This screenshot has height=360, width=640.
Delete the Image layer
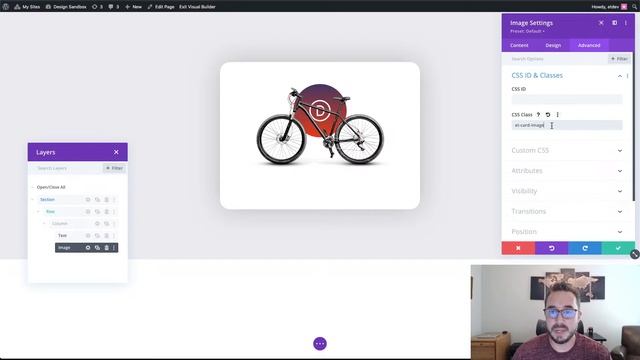(107, 248)
